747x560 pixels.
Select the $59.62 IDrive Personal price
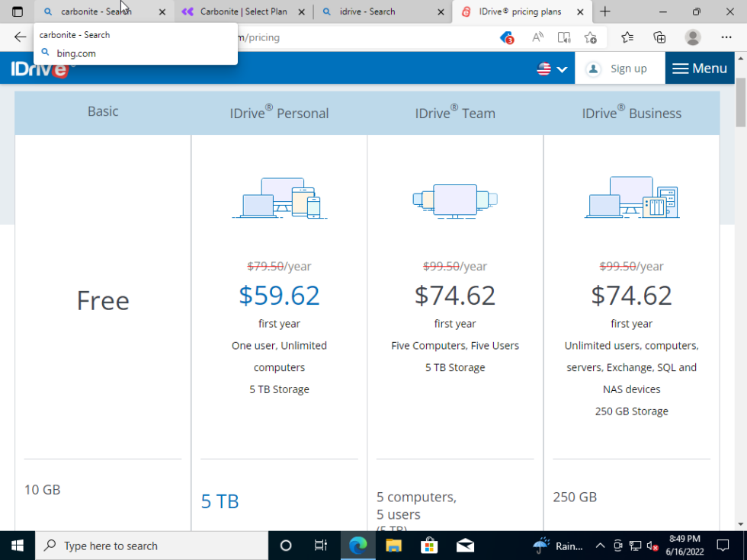point(279,295)
